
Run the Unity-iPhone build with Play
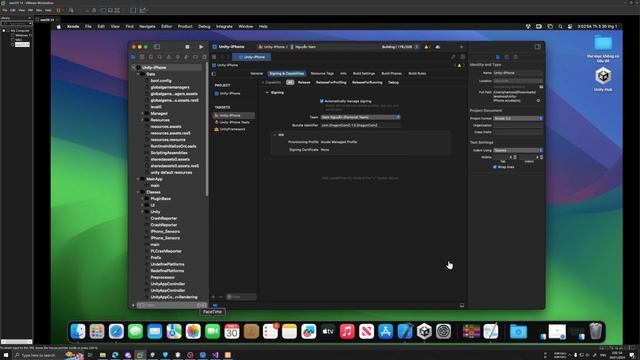pyautogui.click(x=201, y=47)
